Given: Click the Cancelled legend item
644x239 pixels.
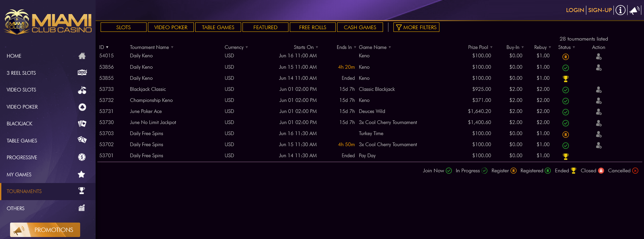Looking at the screenshot, I should tap(623, 171).
